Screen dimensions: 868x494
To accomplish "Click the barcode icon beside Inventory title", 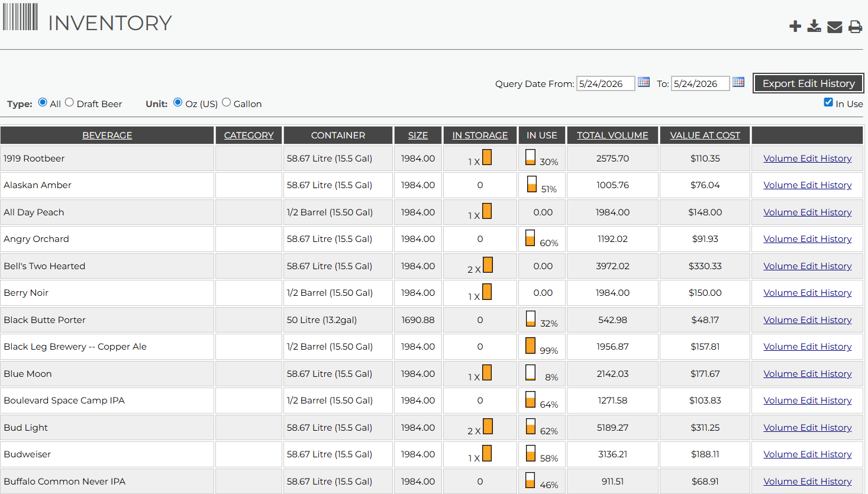I will 21,17.
